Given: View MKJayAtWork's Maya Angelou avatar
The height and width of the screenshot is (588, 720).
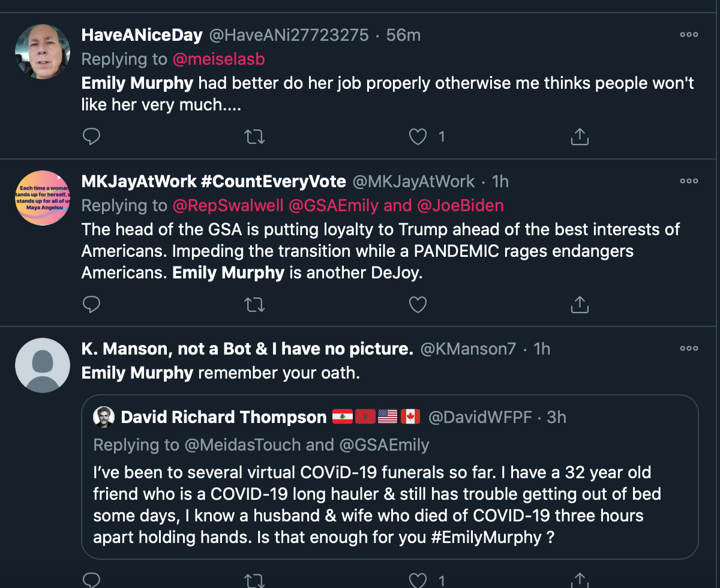Looking at the screenshot, I should point(43,198).
